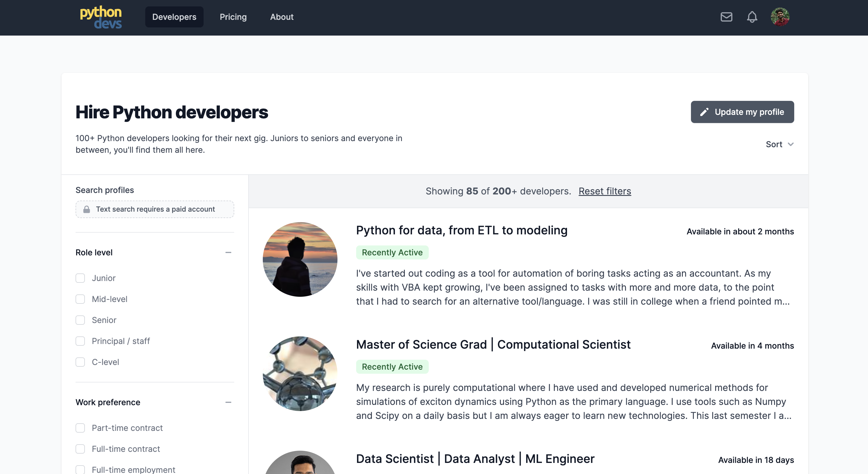Go to the Pricing page
The height and width of the screenshot is (474, 868).
pos(233,17)
